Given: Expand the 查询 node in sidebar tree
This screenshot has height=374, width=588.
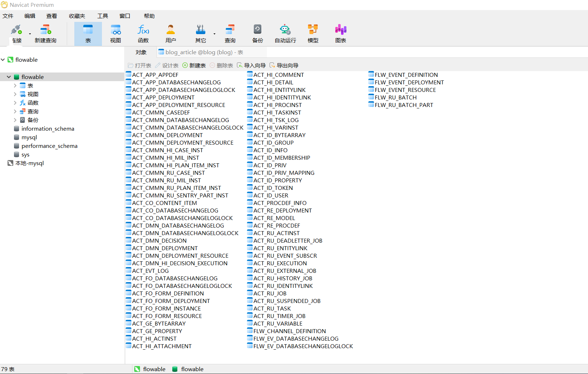Looking at the screenshot, I should (15, 111).
